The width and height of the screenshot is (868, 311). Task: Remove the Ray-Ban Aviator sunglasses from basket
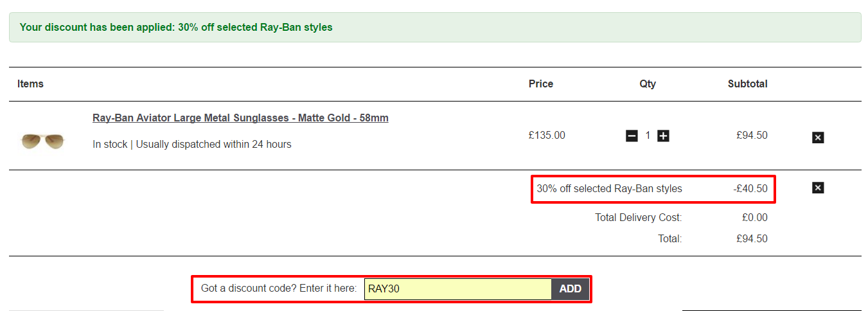[817, 138]
